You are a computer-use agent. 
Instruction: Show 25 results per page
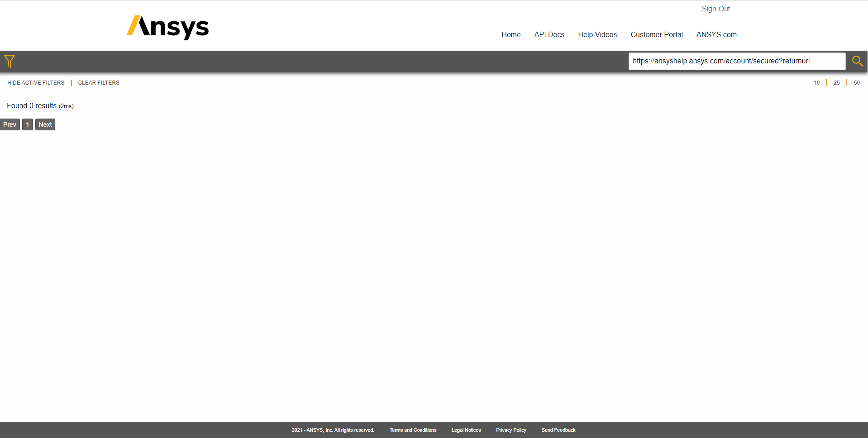click(836, 83)
